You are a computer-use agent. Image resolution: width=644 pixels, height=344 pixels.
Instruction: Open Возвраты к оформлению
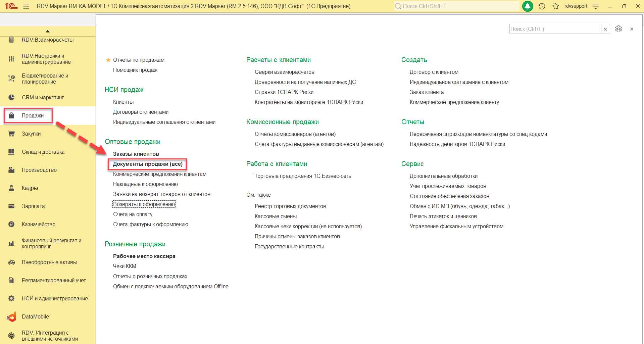tap(144, 204)
